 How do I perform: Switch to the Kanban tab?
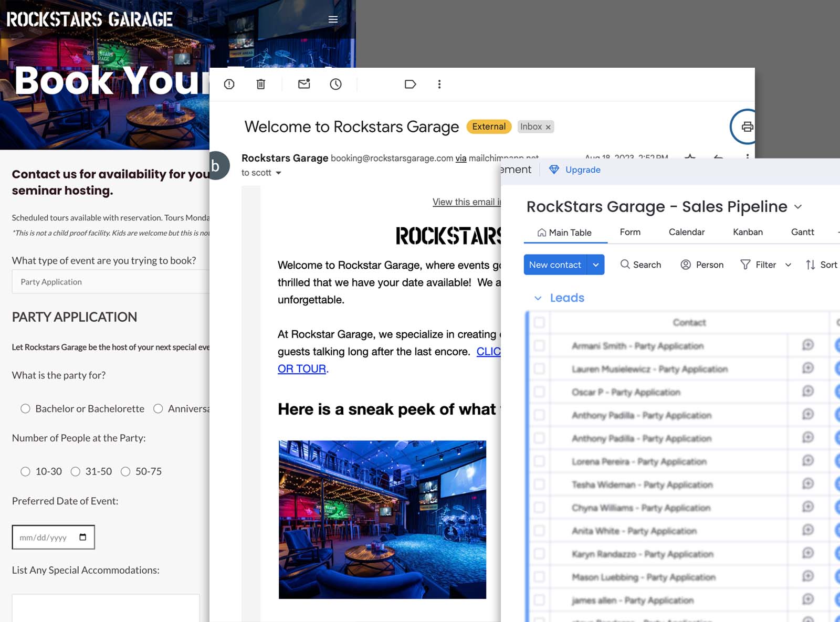tap(748, 232)
